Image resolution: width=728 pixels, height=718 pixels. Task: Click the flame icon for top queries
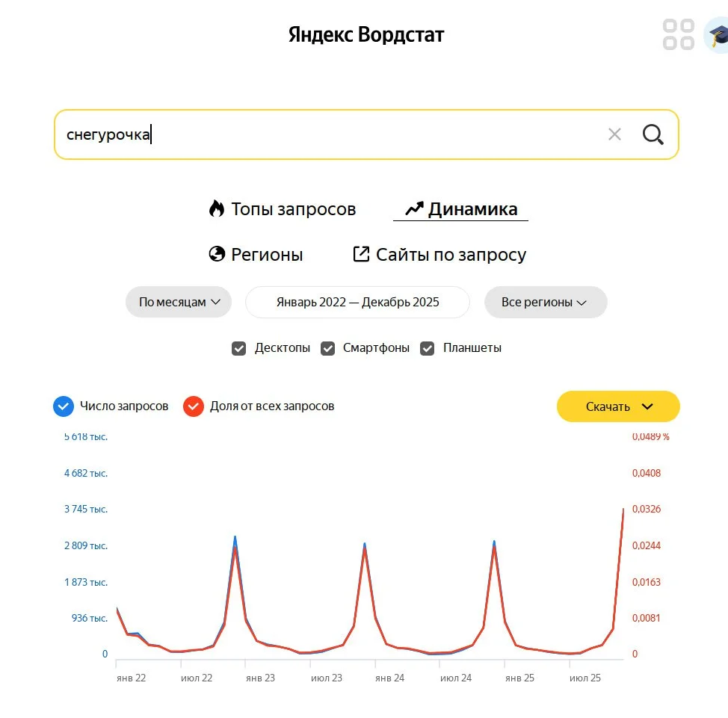pyautogui.click(x=217, y=209)
